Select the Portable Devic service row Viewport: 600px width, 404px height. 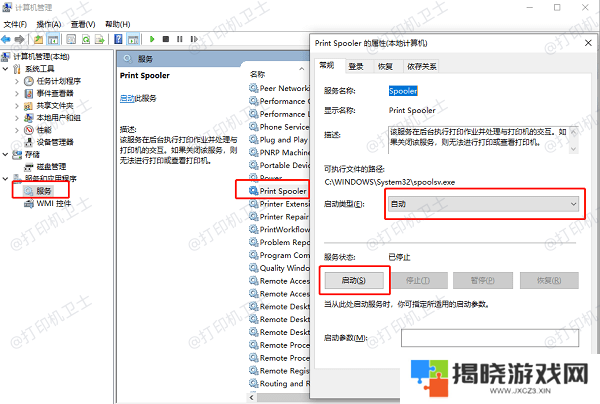pos(279,165)
